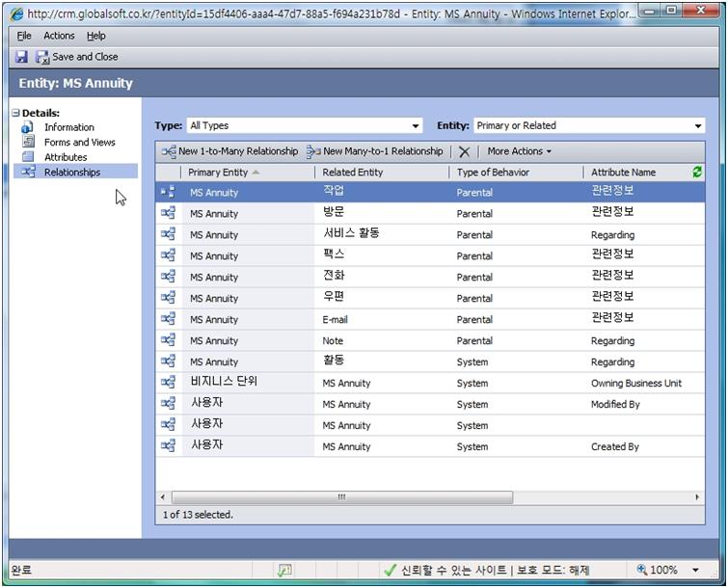Click Owning Business Unit attribute cell

(x=636, y=384)
